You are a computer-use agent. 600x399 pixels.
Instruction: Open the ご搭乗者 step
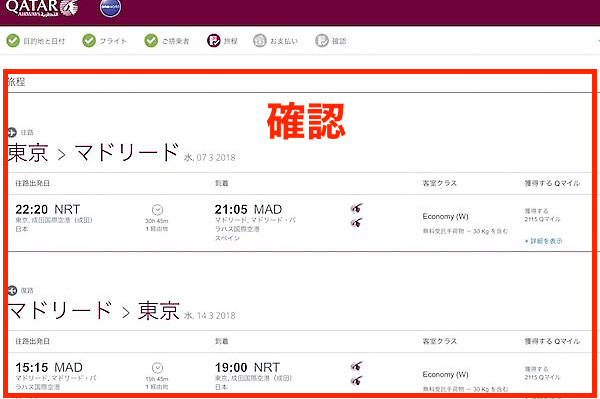click(176, 41)
